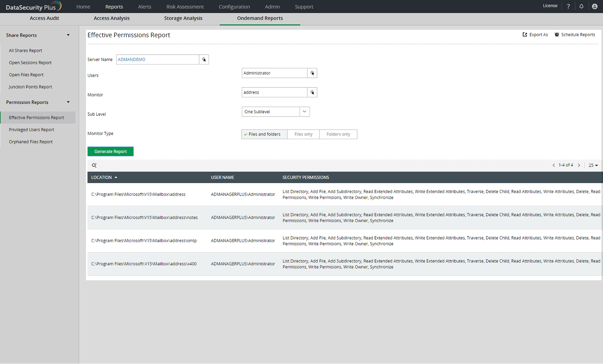Screen dimensions: 603x364
Task: Open the Reports menu
Action: pos(114,7)
